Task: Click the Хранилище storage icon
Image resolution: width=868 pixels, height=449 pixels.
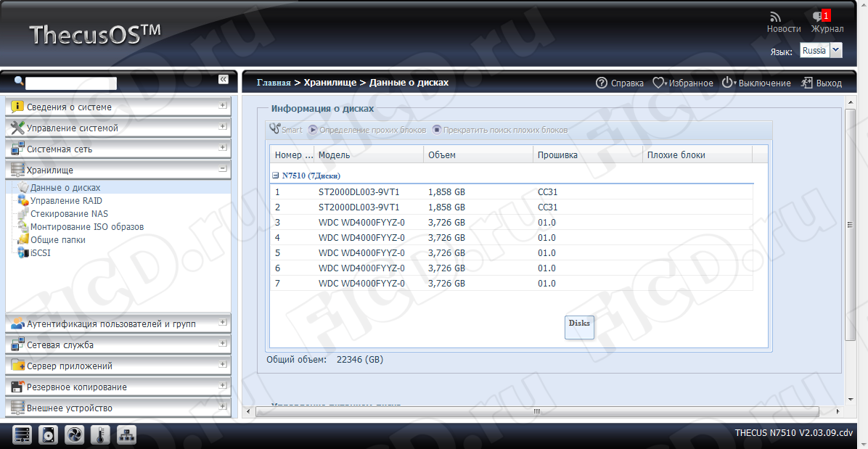Action: point(17,170)
